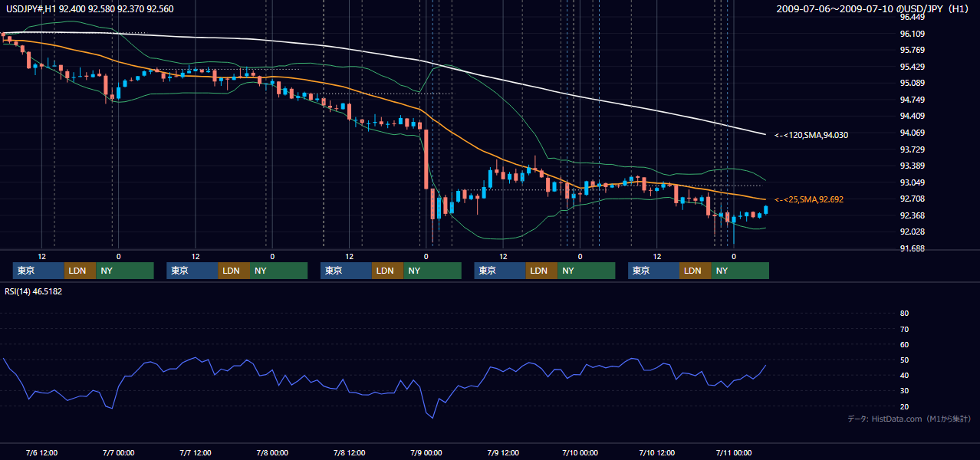Click the 7/10 12:00 time axis label

click(x=656, y=452)
